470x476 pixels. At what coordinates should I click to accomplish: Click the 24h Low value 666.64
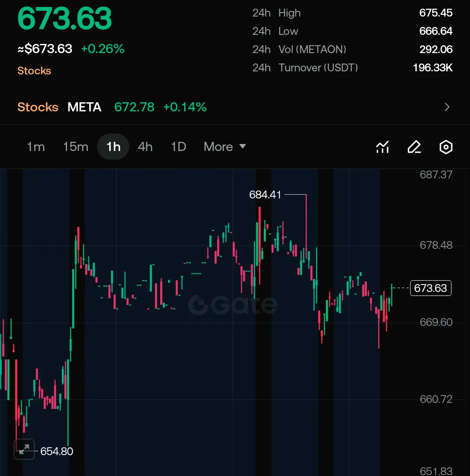click(x=436, y=31)
